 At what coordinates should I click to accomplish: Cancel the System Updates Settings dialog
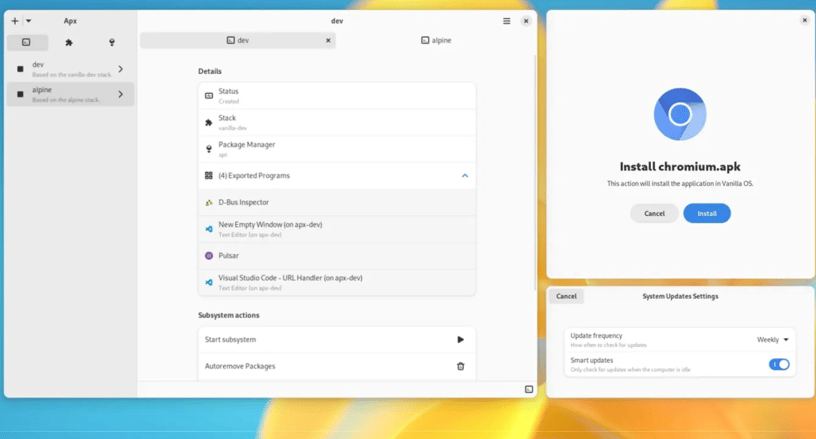[566, 296]
